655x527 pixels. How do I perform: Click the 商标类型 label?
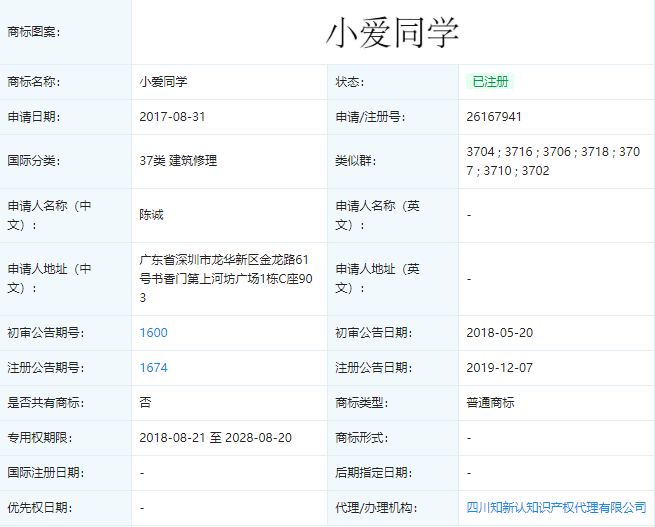pos(362,403)
